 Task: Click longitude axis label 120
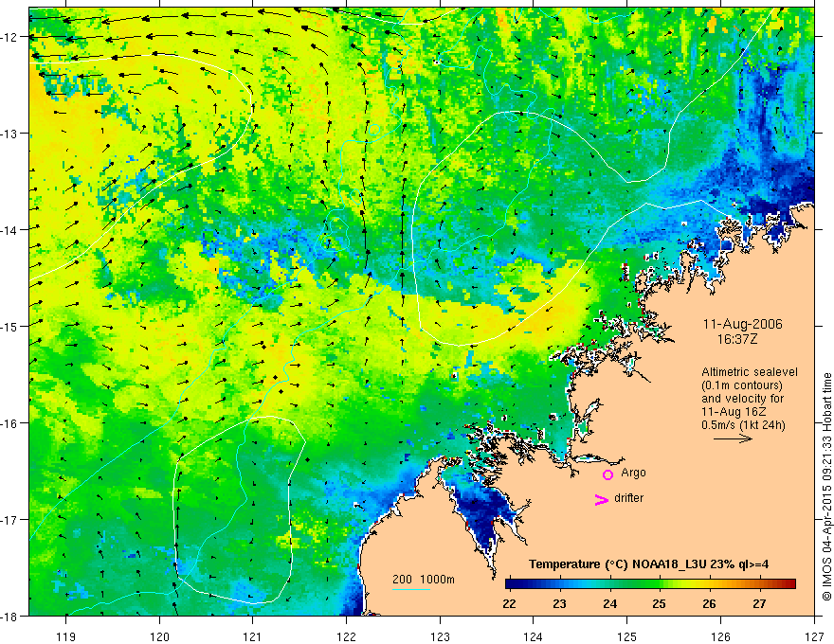click(159, 636)
